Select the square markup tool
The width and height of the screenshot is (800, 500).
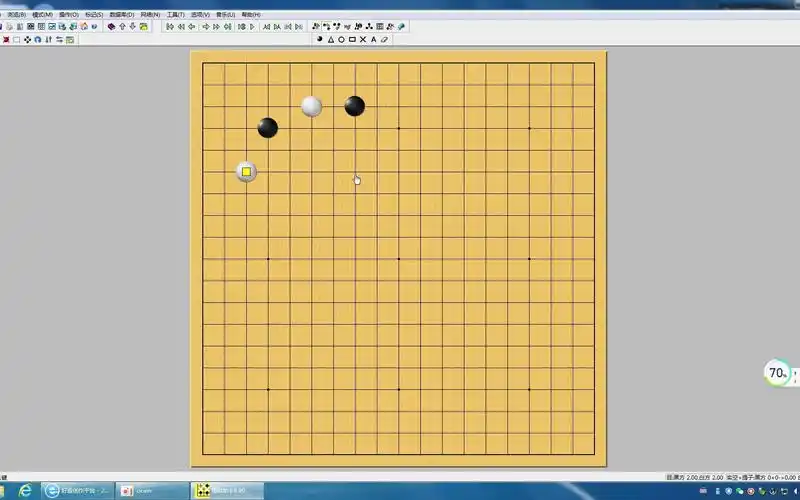[x=352, y=39]
